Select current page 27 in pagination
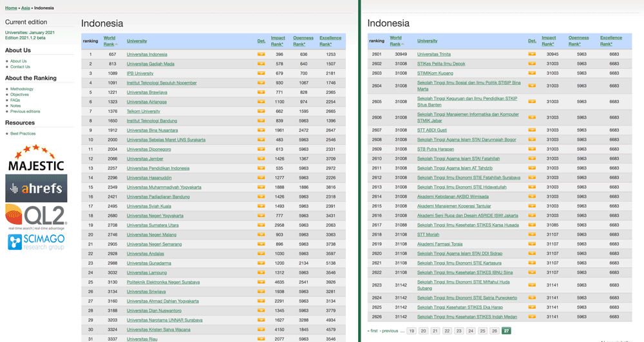 pos(506,331)
